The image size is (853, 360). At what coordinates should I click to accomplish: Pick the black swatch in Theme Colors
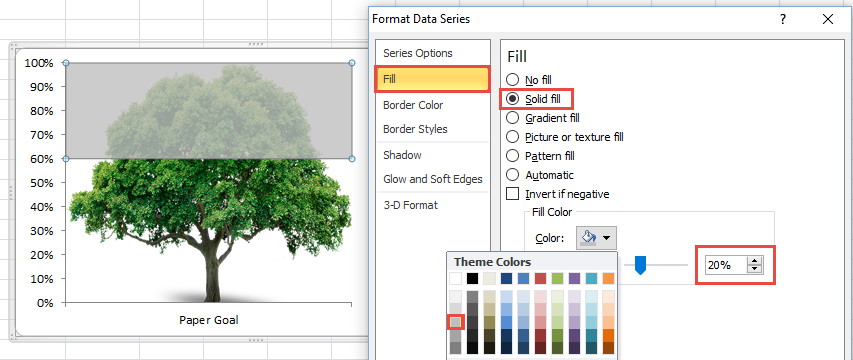point(473,278)
